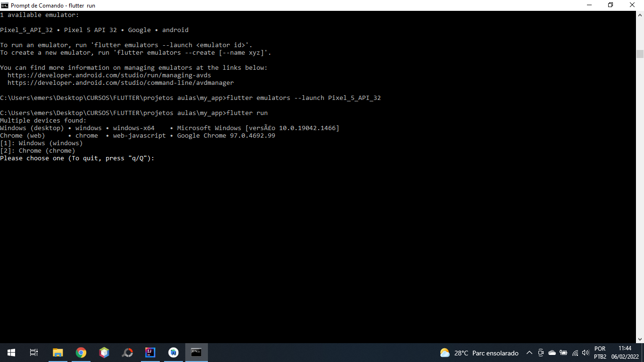Switch to Android Studio in taskbar
Screen dimensions: 644x362
coord(173,353)
